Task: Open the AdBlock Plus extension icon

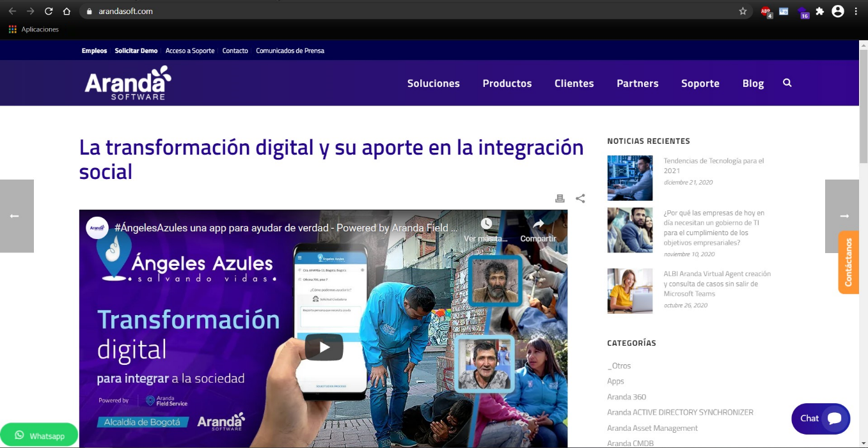Action: click(x=766, y=12)
